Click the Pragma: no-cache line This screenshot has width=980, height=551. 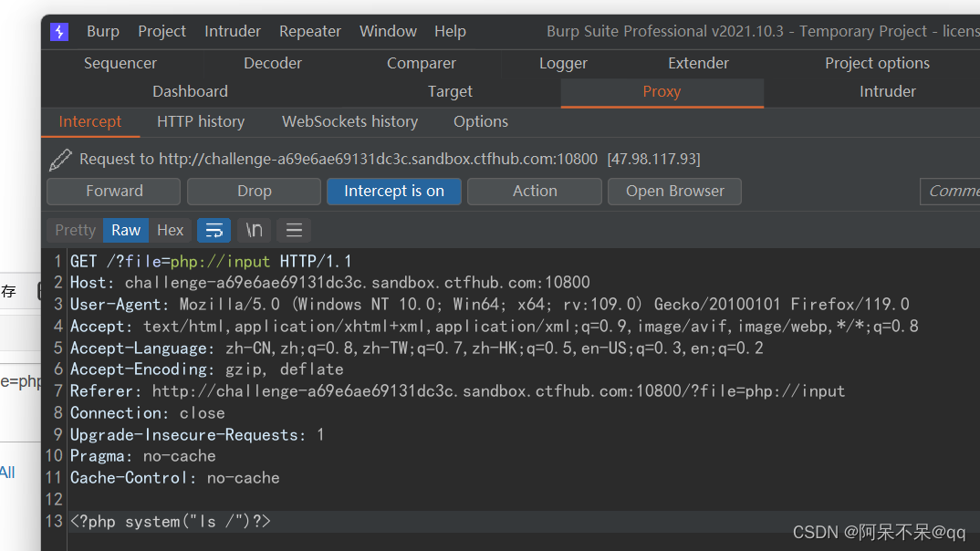click(x=142, y=457)
